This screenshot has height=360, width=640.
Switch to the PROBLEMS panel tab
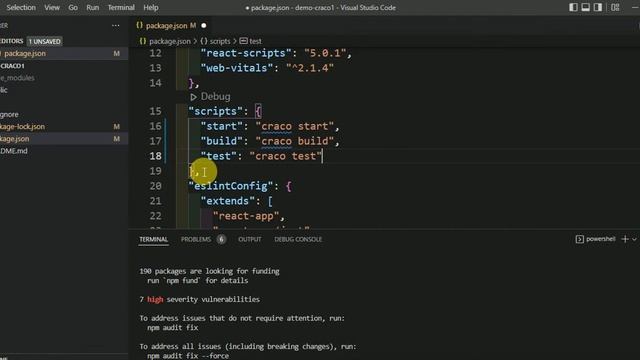(x=196, y=239)
